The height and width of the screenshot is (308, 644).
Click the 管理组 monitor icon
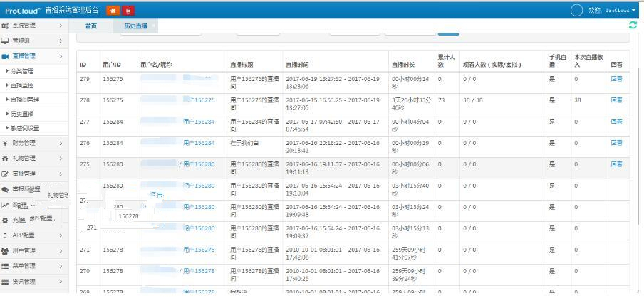[x=6, y=41]
